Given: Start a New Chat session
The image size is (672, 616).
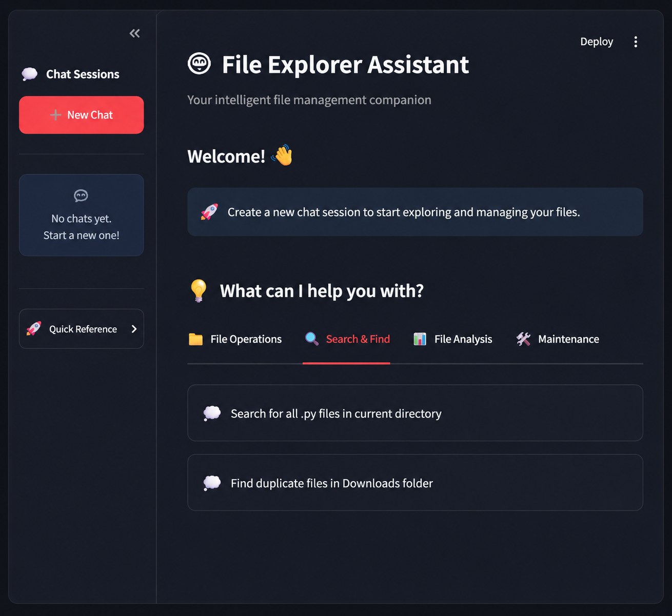Looking at the screenshot, I should tap(82, 115).
